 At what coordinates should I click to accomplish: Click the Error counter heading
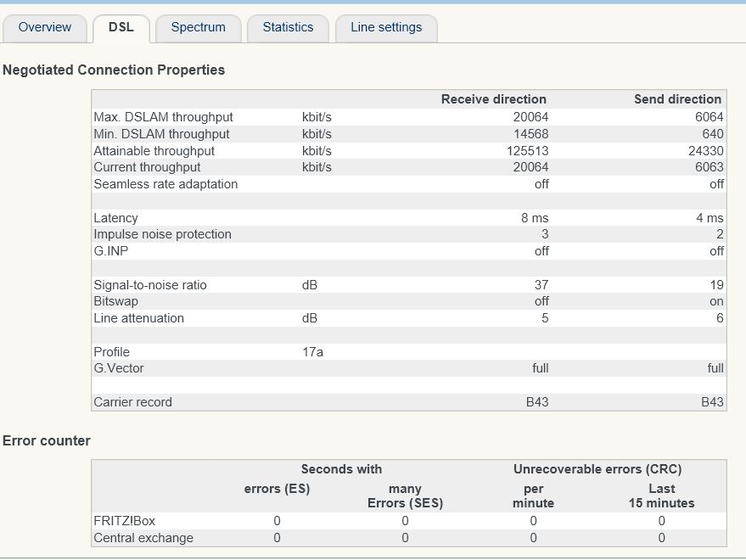coord(47,440)
